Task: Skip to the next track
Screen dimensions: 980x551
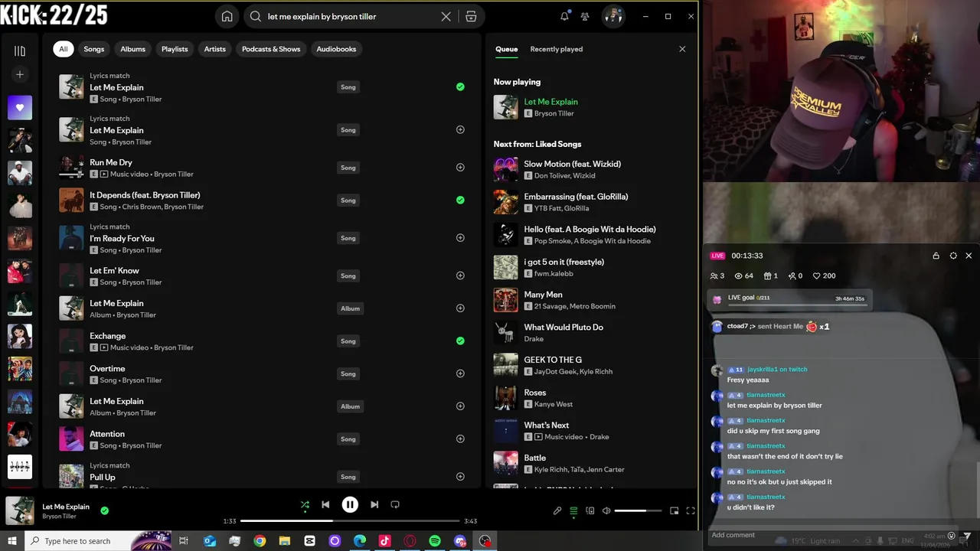Action: (374, 504)
